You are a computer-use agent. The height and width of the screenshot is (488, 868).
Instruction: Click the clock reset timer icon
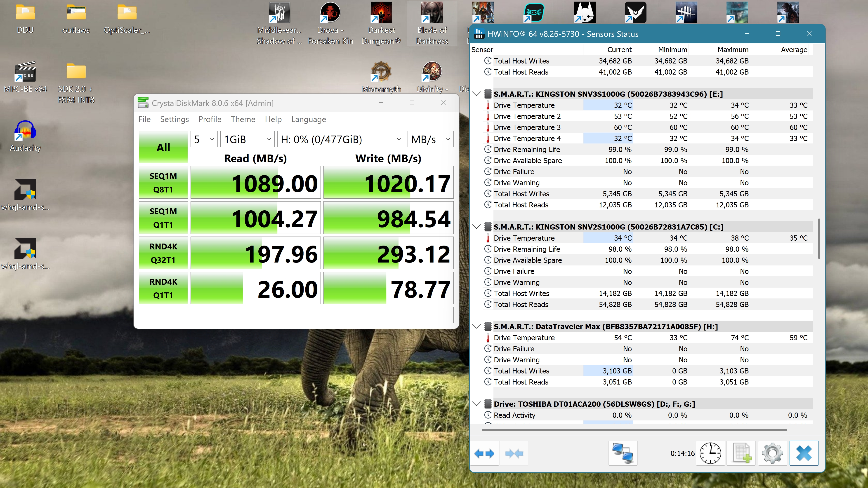pos(710,453)
